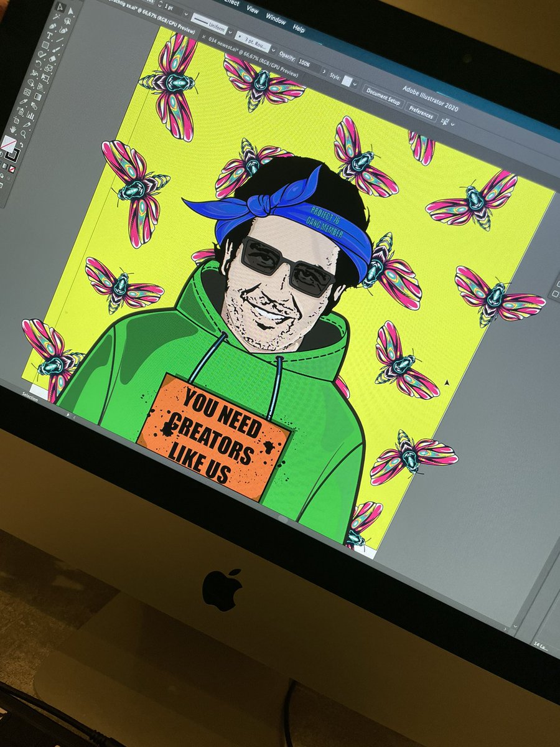Set paint to Gradient mode button
The image size is (560, 747).
pos(5,166)
